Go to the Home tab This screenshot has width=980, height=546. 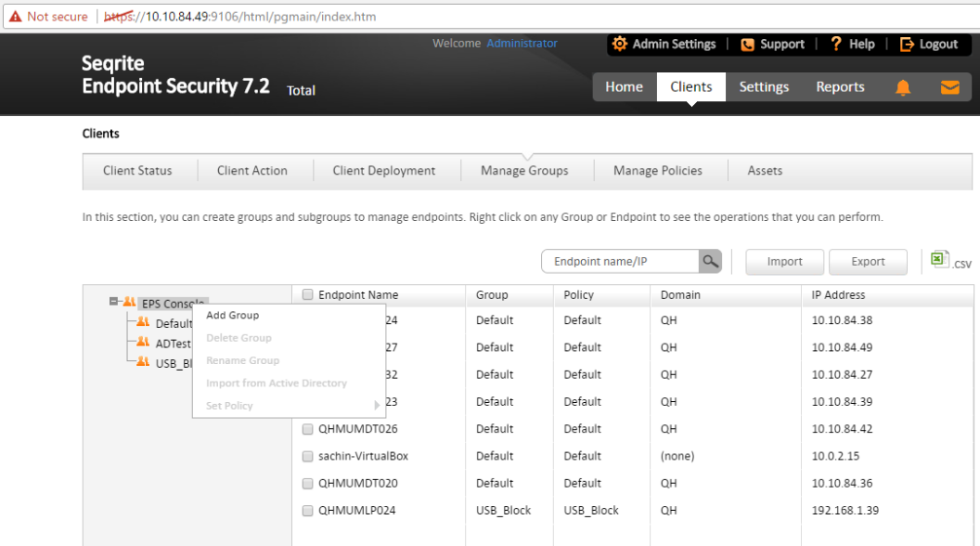pos(624,87)
